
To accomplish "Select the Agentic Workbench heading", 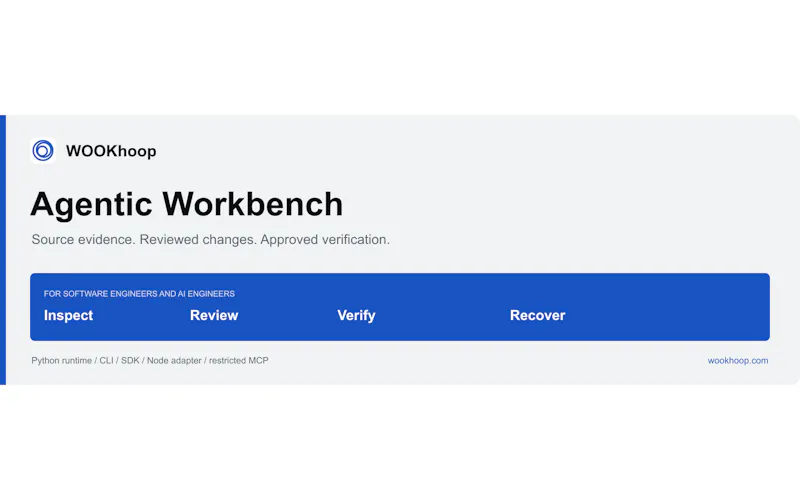I will point(187,205).
